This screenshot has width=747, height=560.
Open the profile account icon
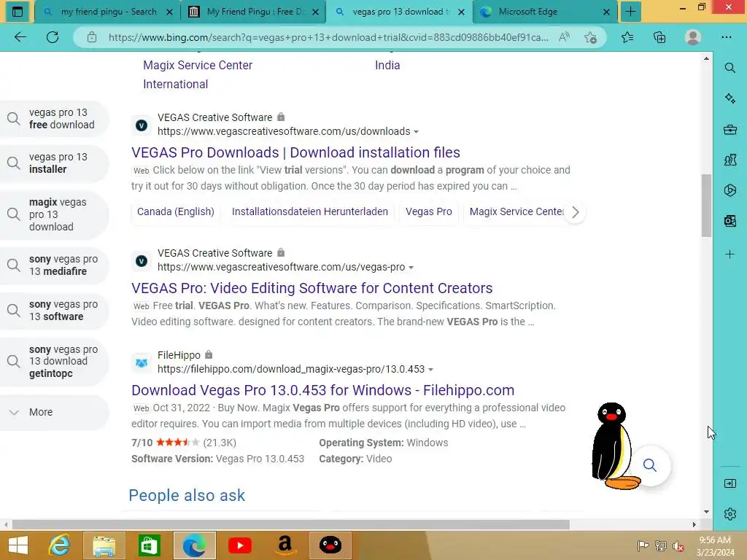point(693,37)
